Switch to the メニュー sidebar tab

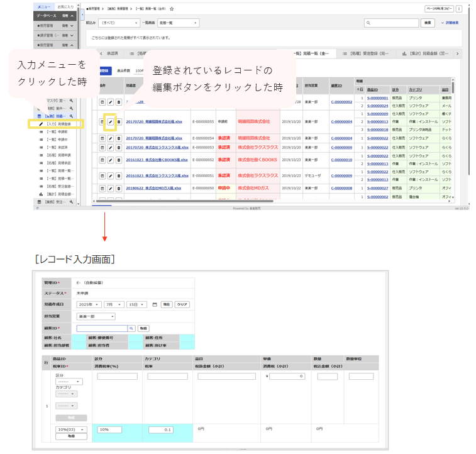44,7
